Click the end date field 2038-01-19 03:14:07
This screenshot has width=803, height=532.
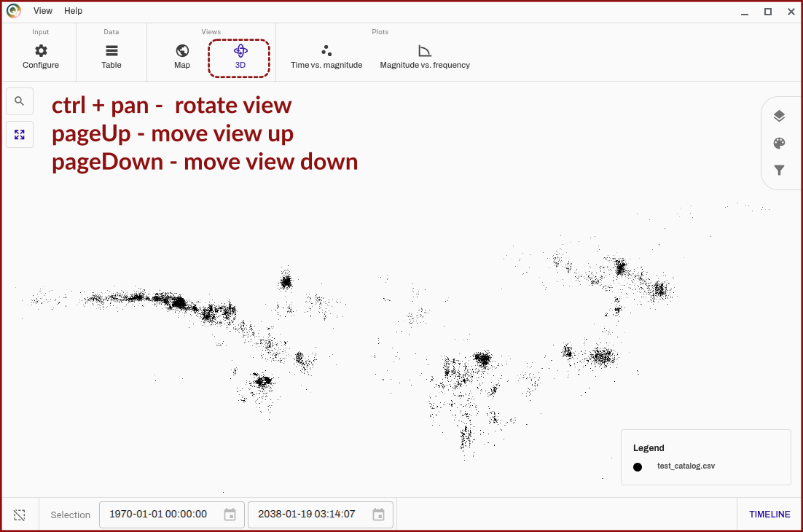coord(321,515)
